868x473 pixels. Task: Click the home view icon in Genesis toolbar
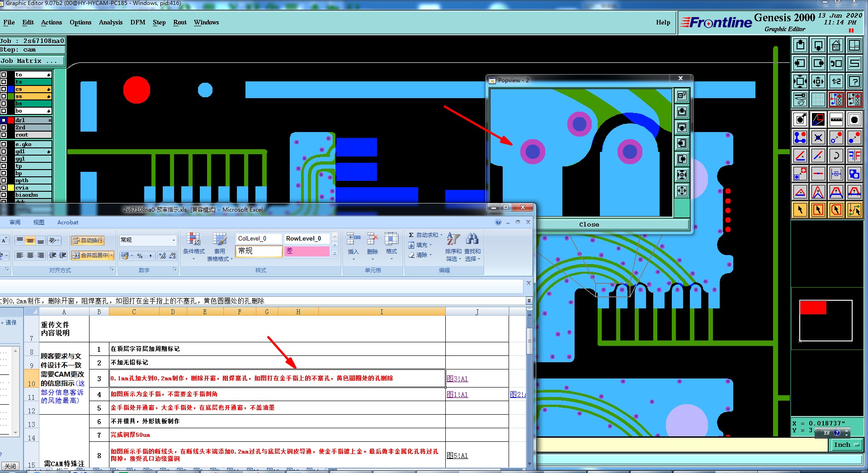pyautogui.click(x=836, y=45)
